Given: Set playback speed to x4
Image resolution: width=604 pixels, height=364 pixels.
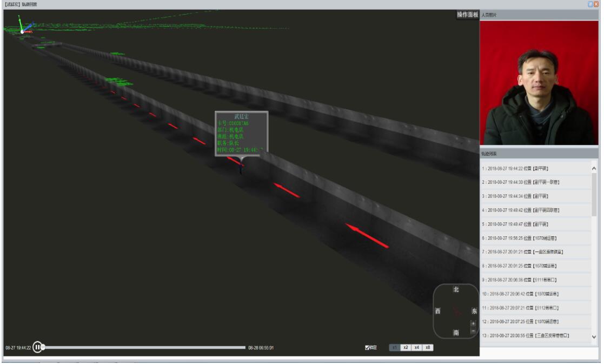Looking at the screenshot, I should 416,347.
